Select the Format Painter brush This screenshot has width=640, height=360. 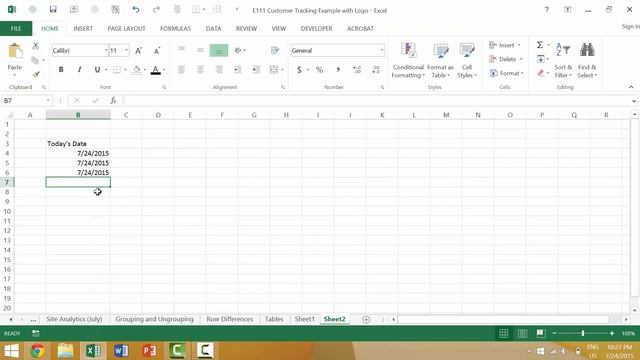[36, 74]
